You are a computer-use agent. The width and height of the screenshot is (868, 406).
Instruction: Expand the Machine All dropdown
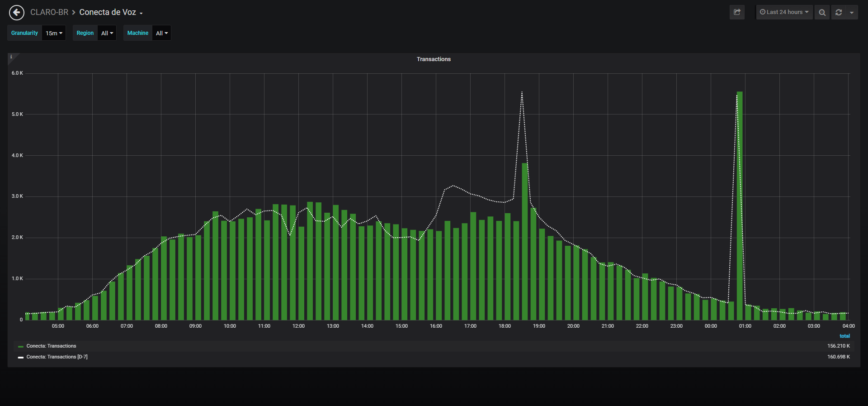pos(162,33)
